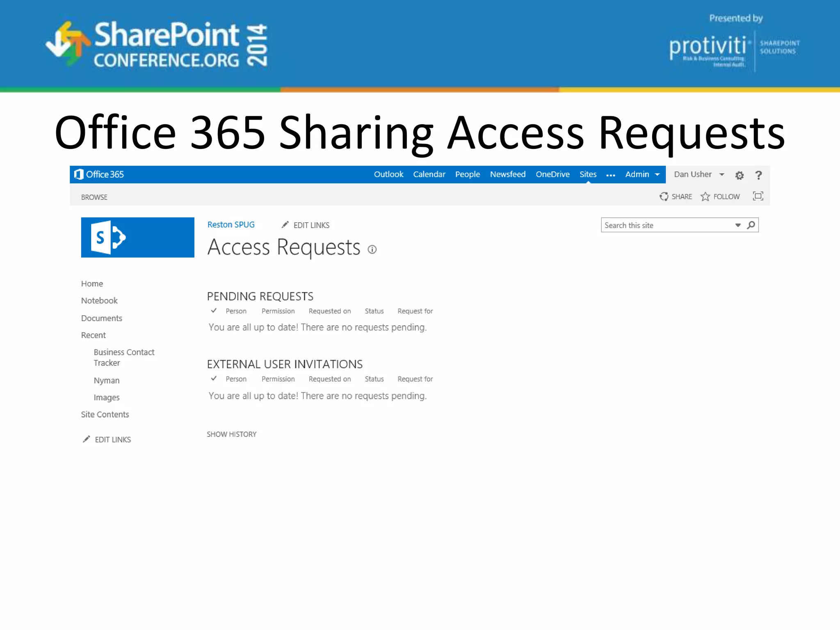Screen dimensions: 840x630
Task: Sort External User Invitations by Status column
Action: click(374, 379)
